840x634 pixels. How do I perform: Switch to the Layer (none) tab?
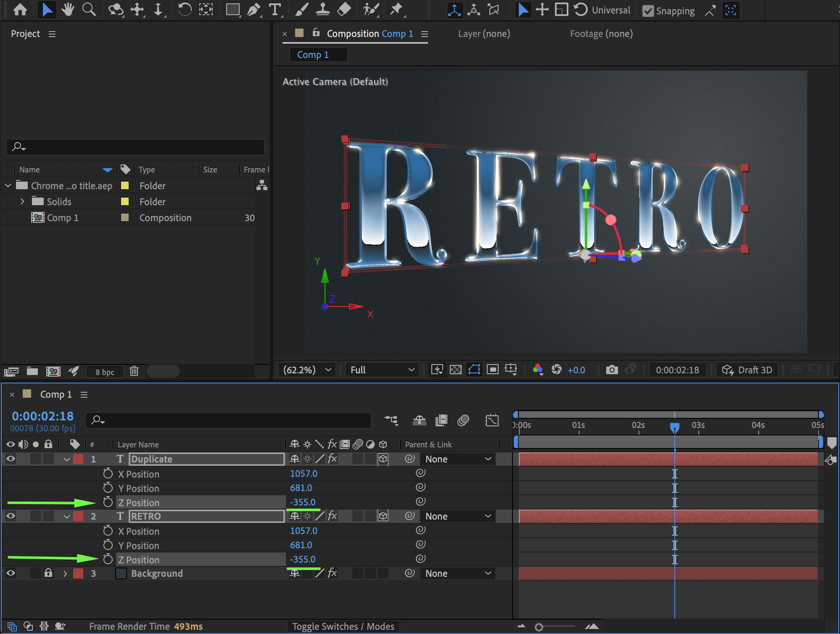tap(484, 34)
